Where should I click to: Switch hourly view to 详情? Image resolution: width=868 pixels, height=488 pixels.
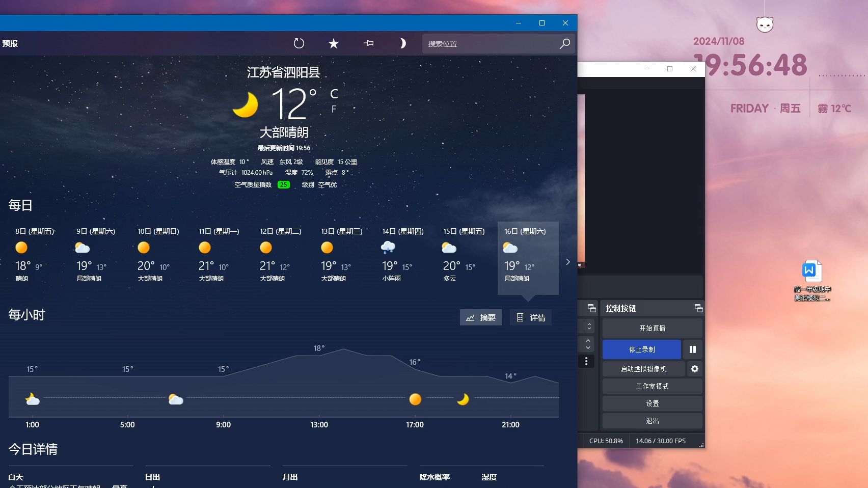[x=531, y=317]
